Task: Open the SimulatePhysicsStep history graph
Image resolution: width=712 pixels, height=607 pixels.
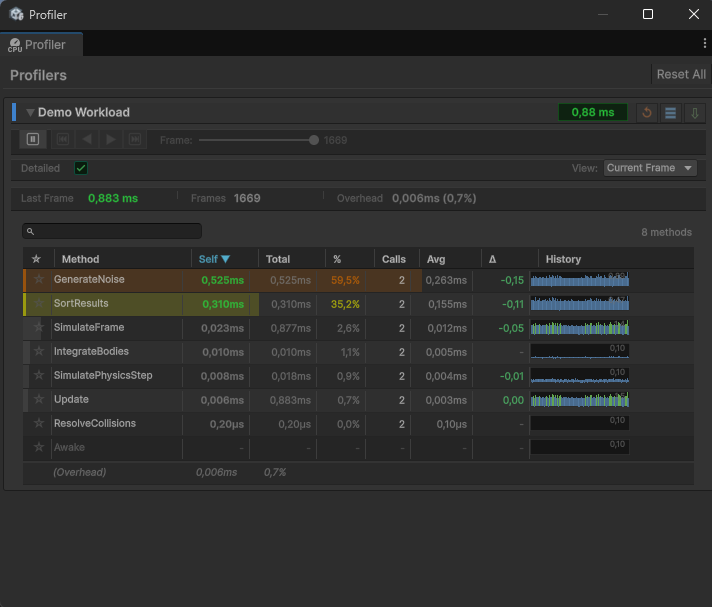Action: [x=580, y=376]
